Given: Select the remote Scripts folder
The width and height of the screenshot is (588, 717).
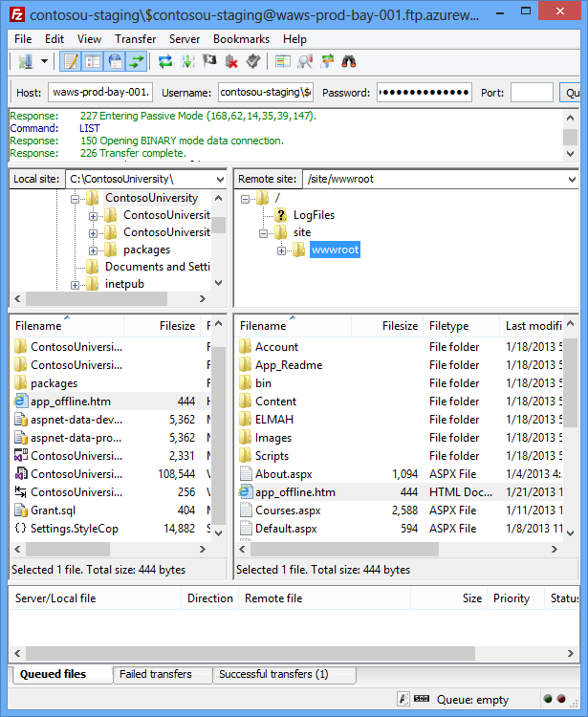Looking at the screenshot, I should tap(400, 456).
